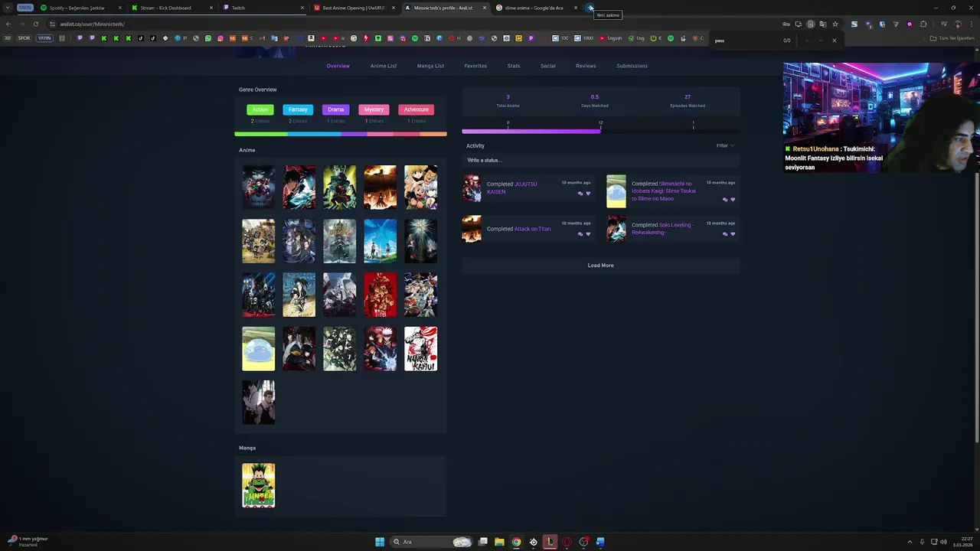The image size is (980, 551).
Task: Open the Favorites tab
Action: tap(475, 66)
